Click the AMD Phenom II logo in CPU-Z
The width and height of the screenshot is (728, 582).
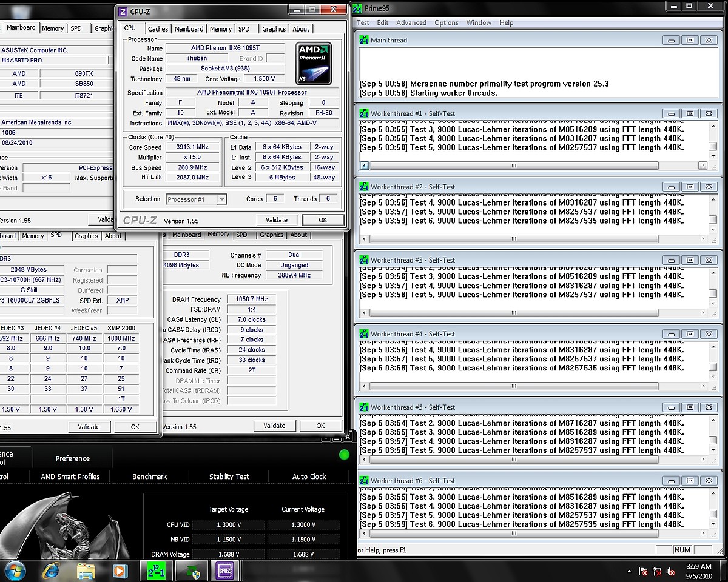click(x=314, y=63)
